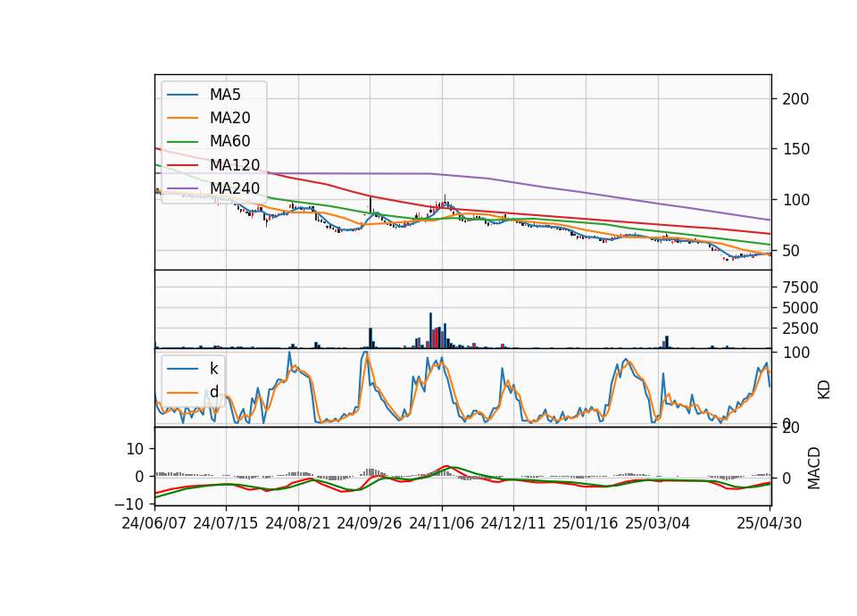857x616 pixels.
Task: Click the date label 24/11/06
Action: (442, 523)
